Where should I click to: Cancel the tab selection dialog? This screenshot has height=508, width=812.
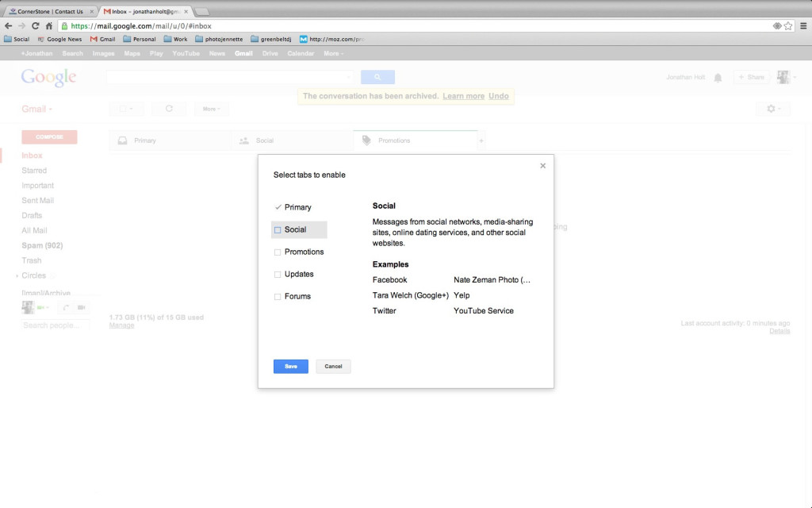click(x=333, y=367)
